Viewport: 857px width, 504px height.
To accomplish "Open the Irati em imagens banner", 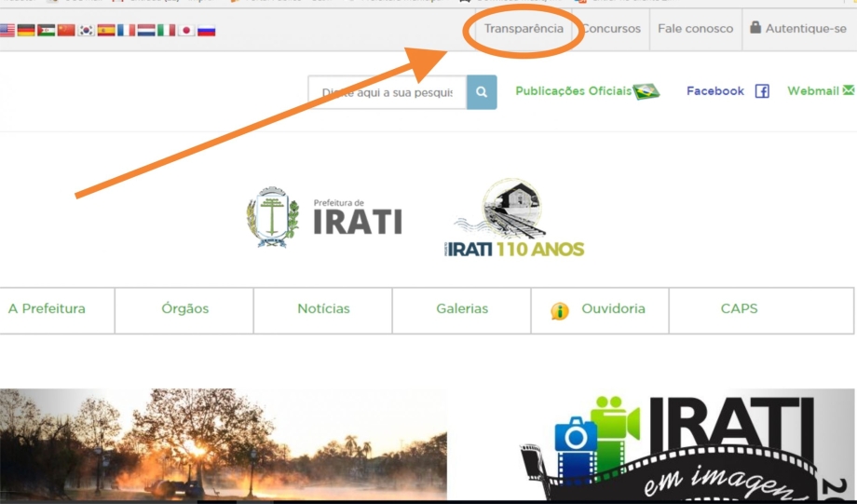I will pyautogui.click(x=686, y=443).
